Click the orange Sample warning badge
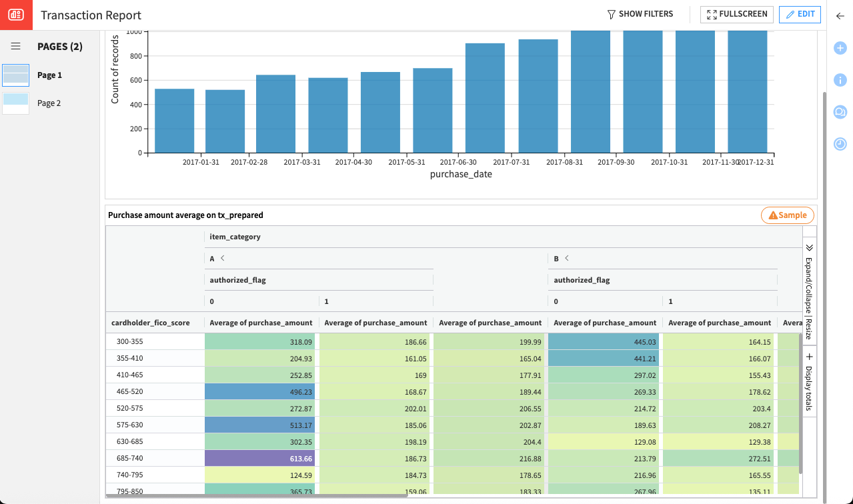 tap(787, 215)
